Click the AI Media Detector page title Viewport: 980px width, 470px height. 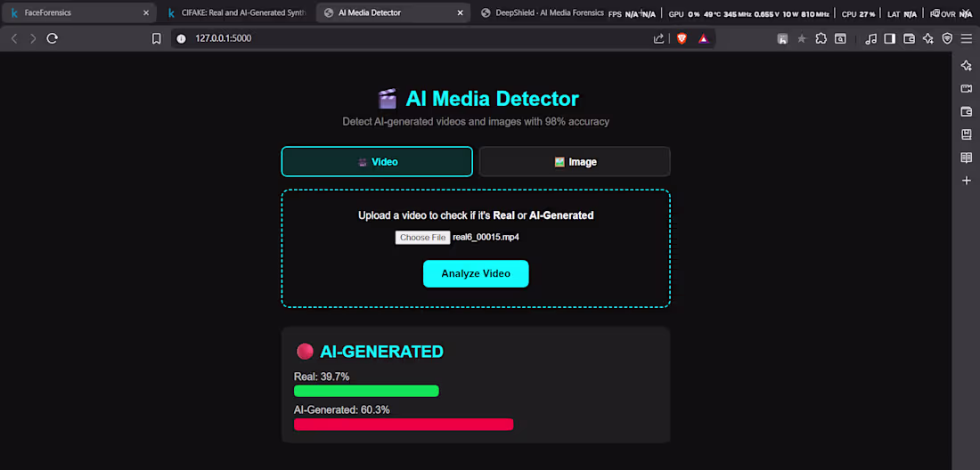[x=493, y=99]
